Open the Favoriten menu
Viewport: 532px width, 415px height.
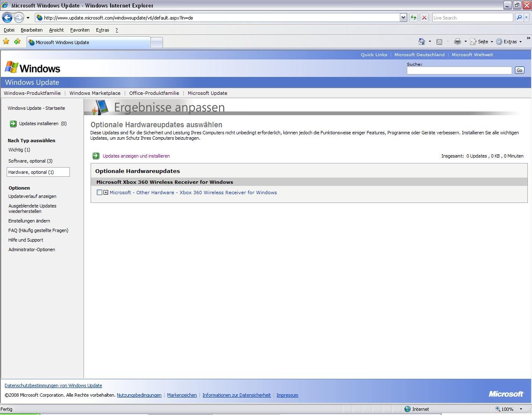80,30
